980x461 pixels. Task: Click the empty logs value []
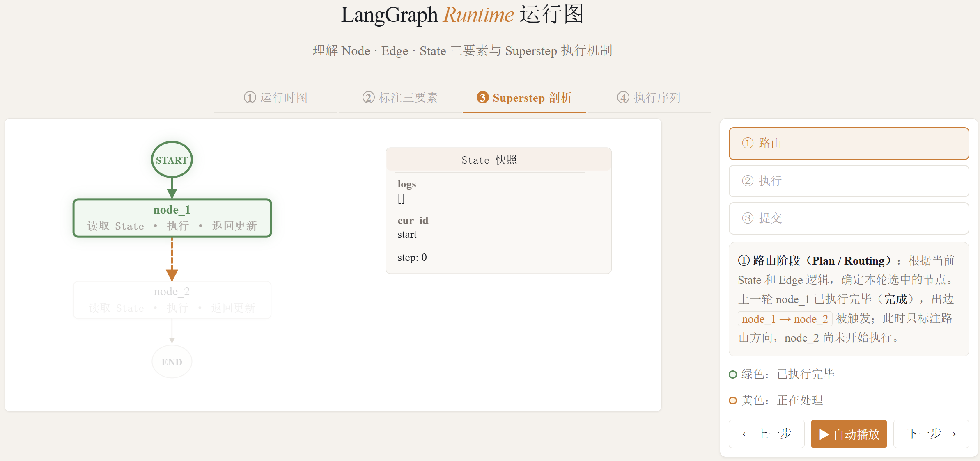(401, 199)
